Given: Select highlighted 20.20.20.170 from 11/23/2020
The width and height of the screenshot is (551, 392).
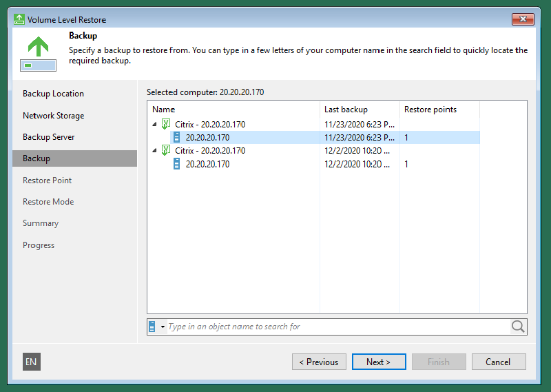Looking at the screenshot, I should (x=324, y=138).
